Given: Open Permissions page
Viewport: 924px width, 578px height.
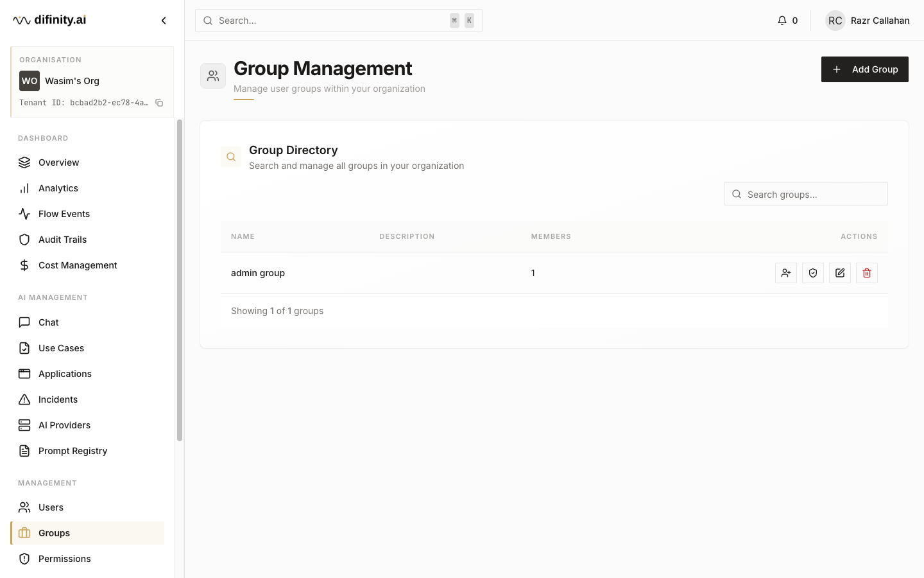Looking at the screenshot, I should (x=87, y=559).
